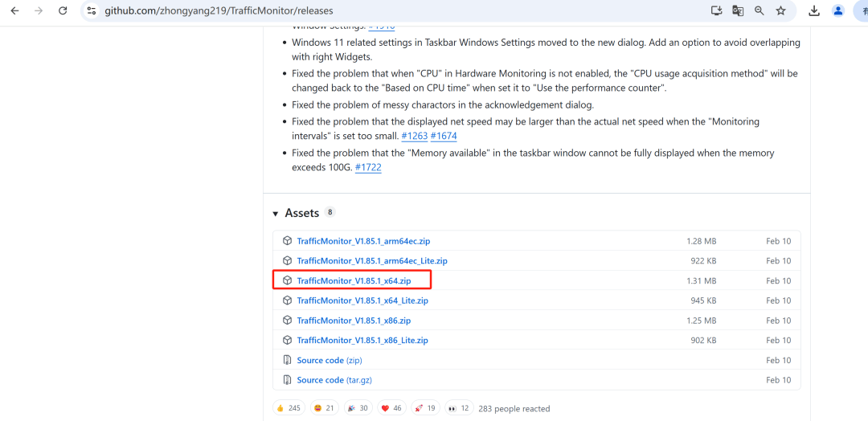Image resolution: width=868 pixels, height=421 pixels.
Task: Download TrafficMonitor_V1.85.1_arm64ec_Lite.zip
Action: pos(372,261)
